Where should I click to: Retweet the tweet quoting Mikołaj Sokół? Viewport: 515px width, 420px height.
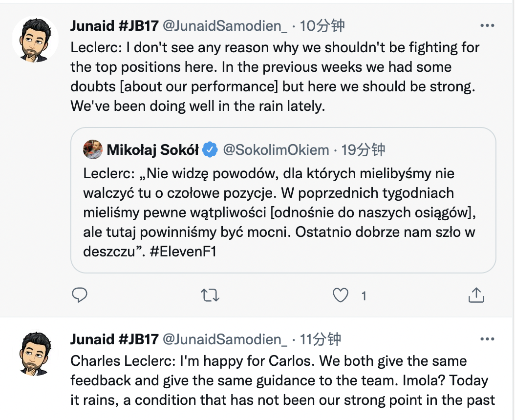211,295
